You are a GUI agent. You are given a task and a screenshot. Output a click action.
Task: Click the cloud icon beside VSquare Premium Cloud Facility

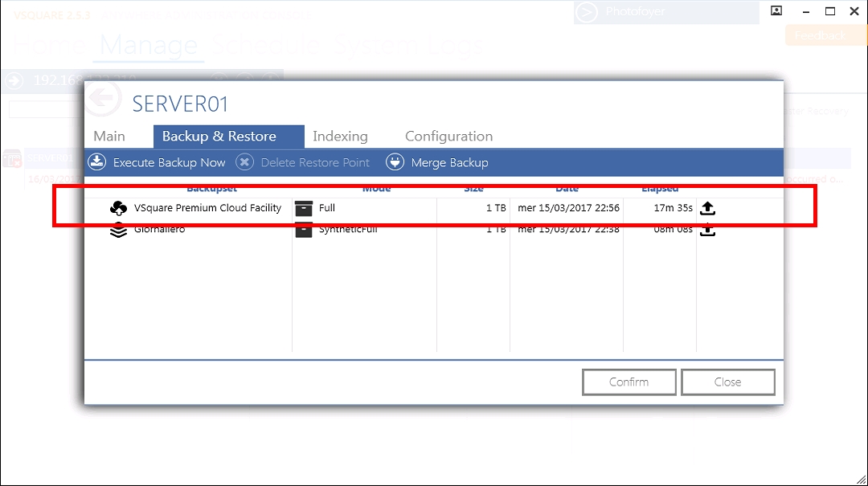coord(118,208)
